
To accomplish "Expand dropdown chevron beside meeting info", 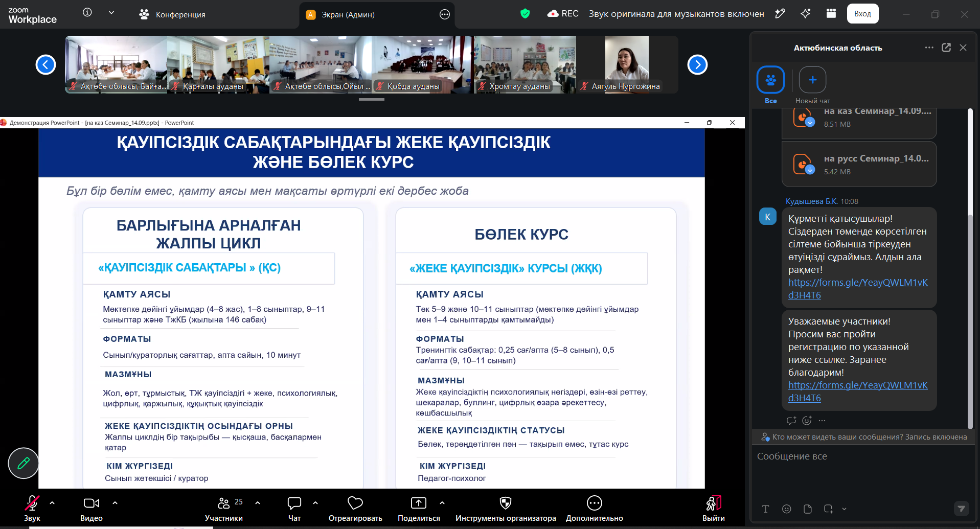I will point(111,12).
